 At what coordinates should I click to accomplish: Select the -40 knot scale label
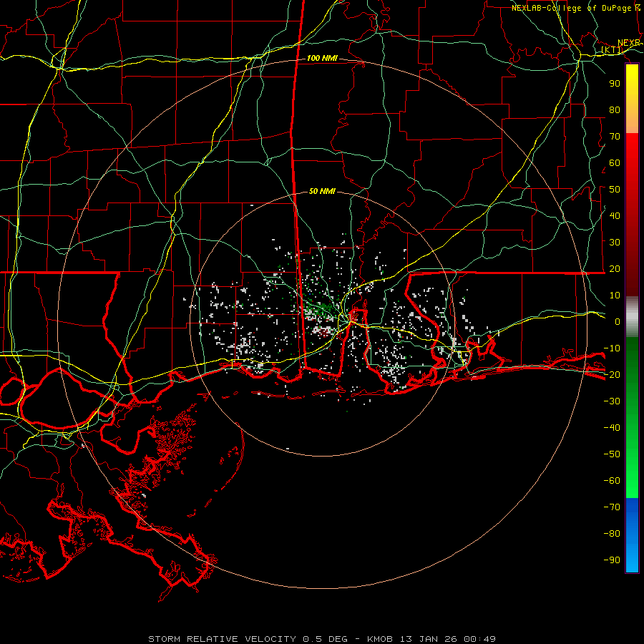click(612, 428)
